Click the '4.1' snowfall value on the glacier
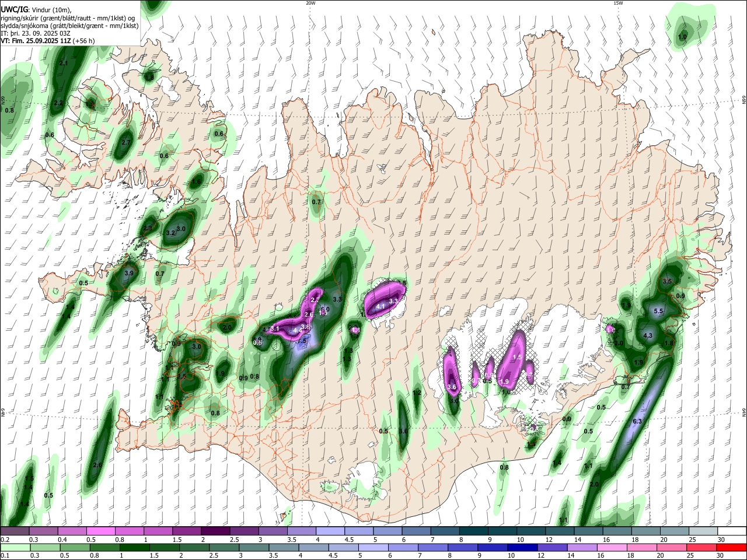The height and width of the screenshot is (560, 747). (381, 306)
